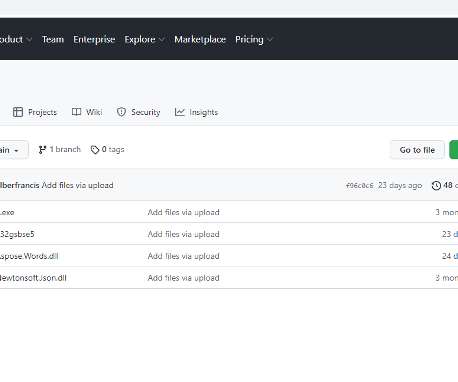Image resolution: width=458 pixels, height=382 pixels.
Task: Expand the Explore menu
Action: tap(144, 39)
